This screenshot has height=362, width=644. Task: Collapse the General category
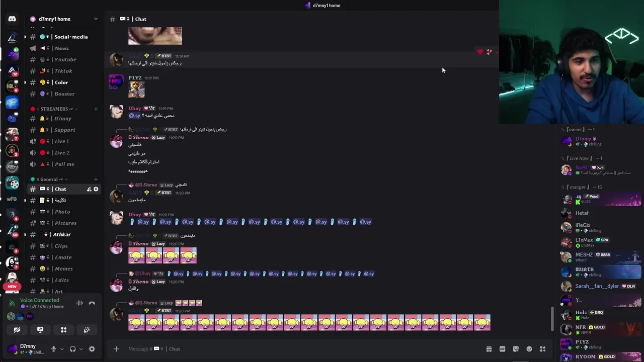pos(49,179)
